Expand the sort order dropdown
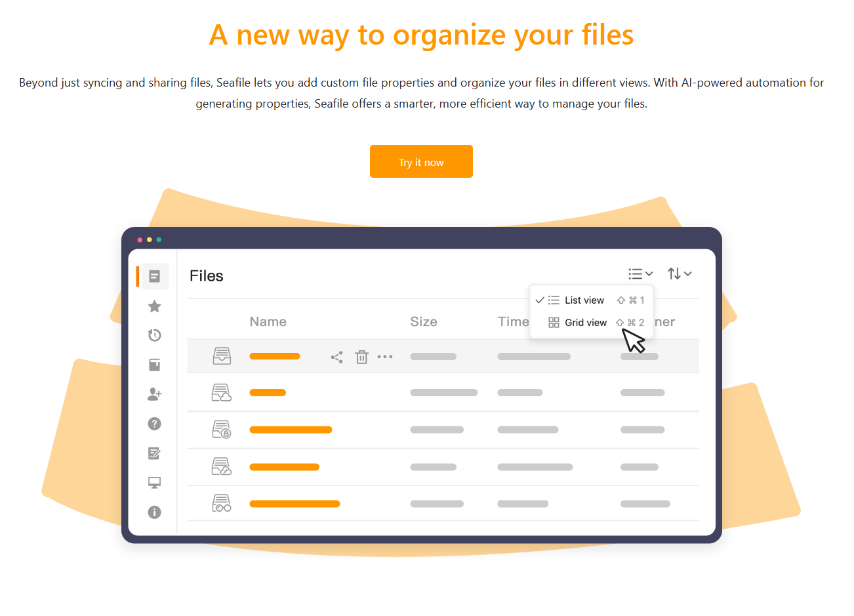Viewport: 854px width, 616px height. [x=680, y=274]
